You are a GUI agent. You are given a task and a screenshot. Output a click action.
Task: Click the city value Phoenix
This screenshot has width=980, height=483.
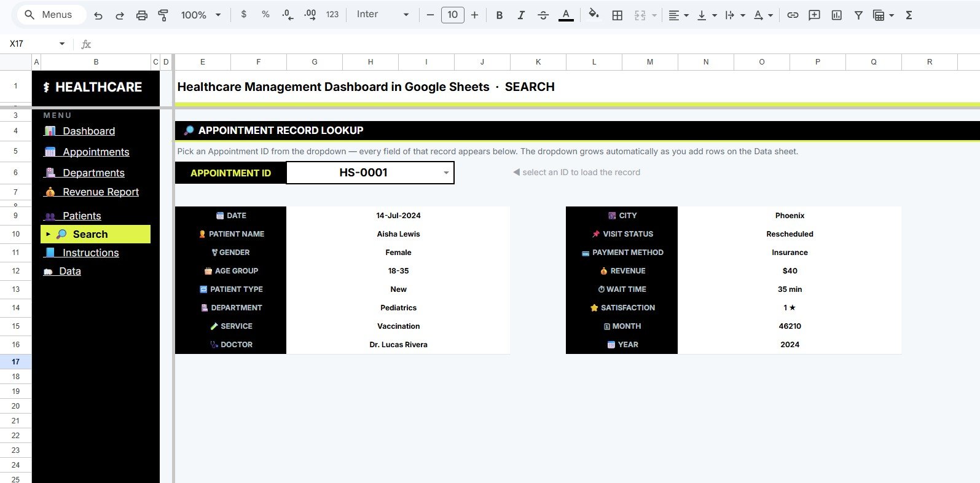click(x=790, y=216)
